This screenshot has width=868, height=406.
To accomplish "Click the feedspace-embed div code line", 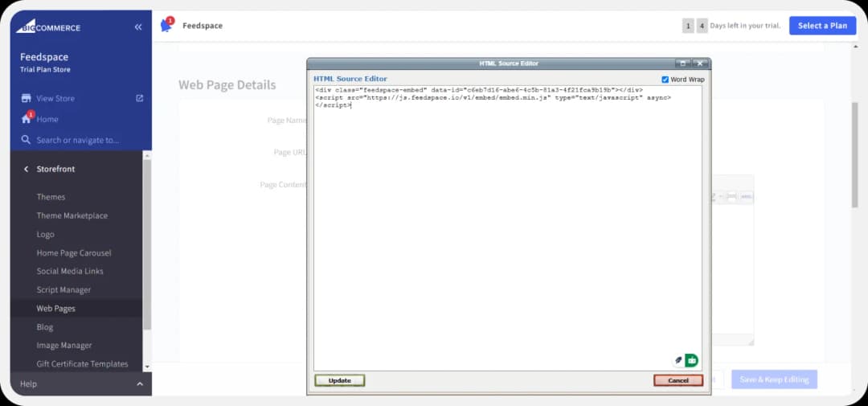I will pos(479,90).
